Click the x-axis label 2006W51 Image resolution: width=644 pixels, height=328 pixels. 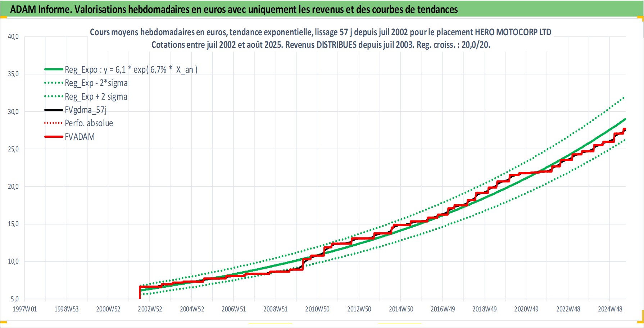tap(233, 309)
